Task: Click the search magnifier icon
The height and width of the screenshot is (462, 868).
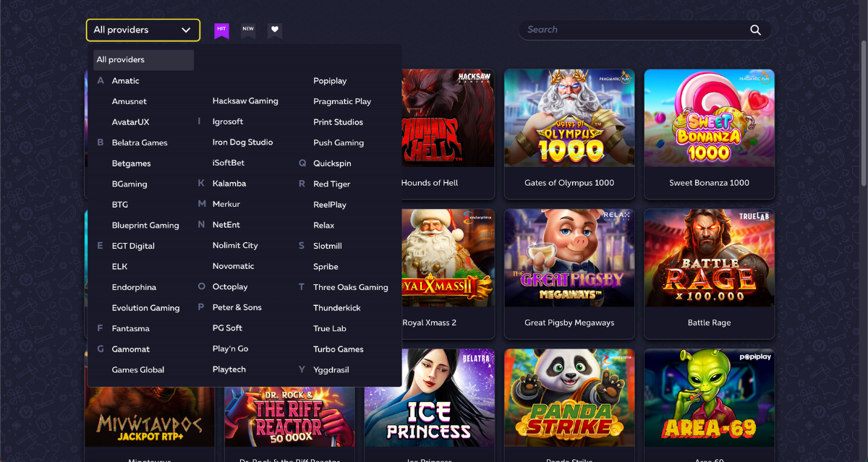Action: [755, 30]
